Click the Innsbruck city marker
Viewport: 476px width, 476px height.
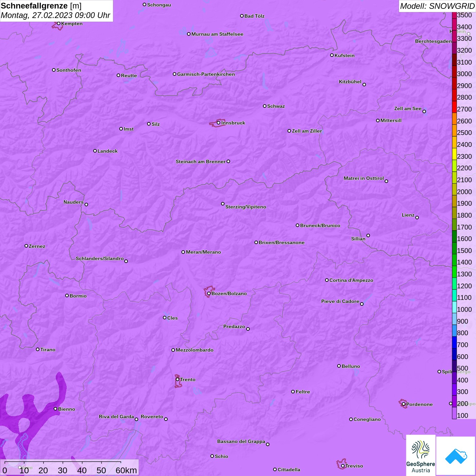coord(219,123)
